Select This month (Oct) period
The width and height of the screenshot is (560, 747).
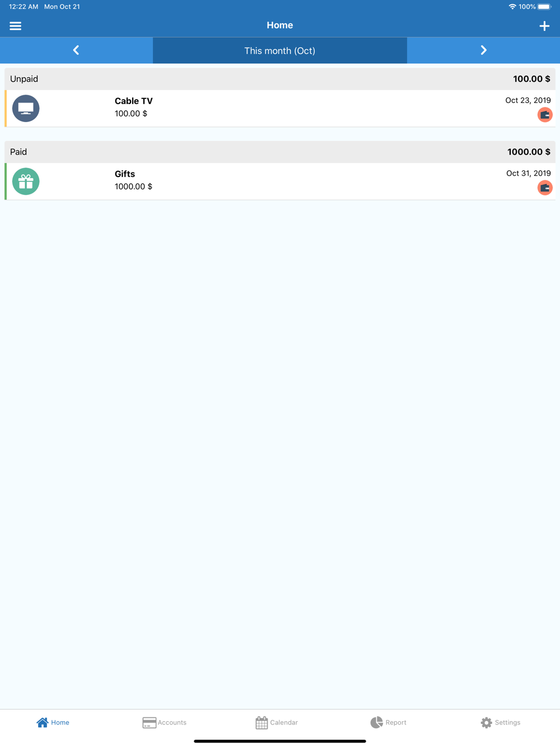(280, 50)
